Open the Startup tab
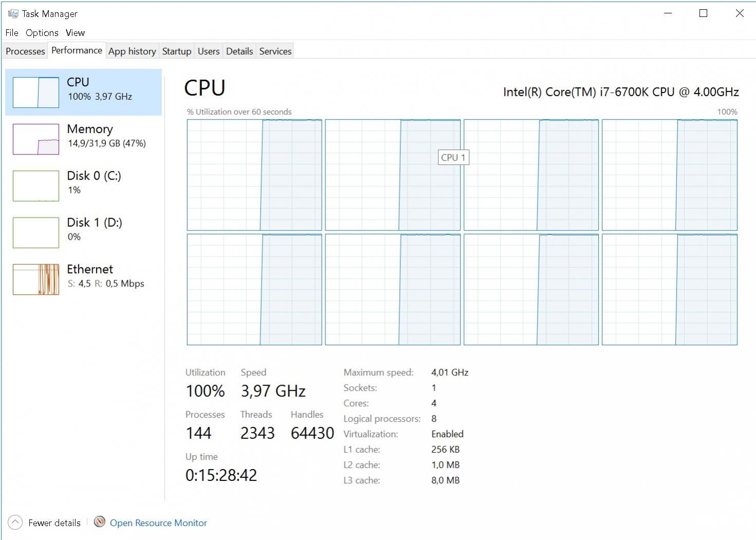 (177, 51)
